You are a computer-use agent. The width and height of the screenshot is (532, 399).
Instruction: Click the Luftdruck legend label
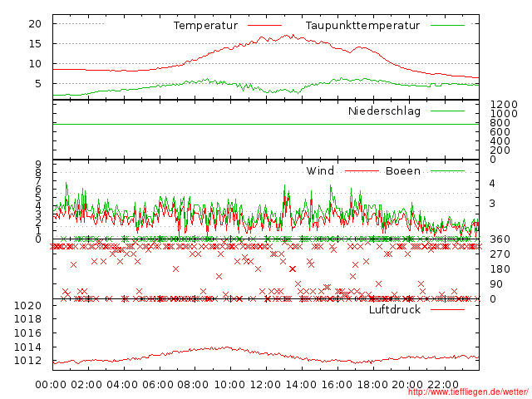pos(395,310)
